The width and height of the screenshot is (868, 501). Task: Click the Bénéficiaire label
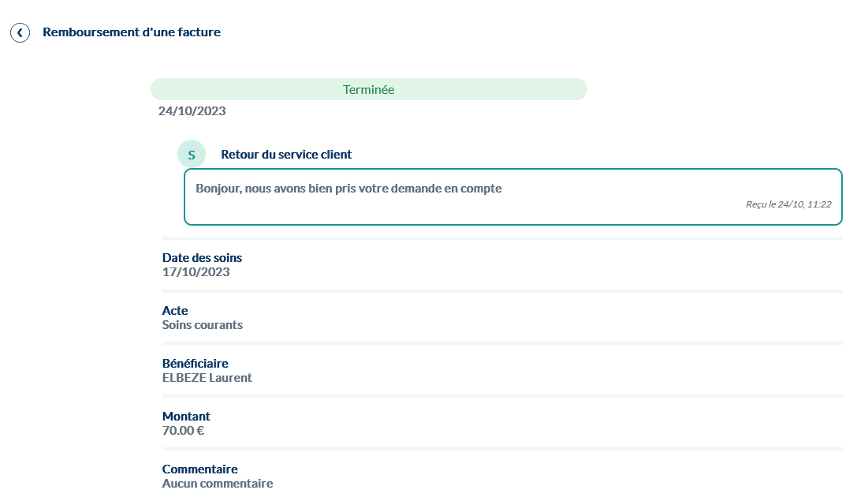(195, 364)
